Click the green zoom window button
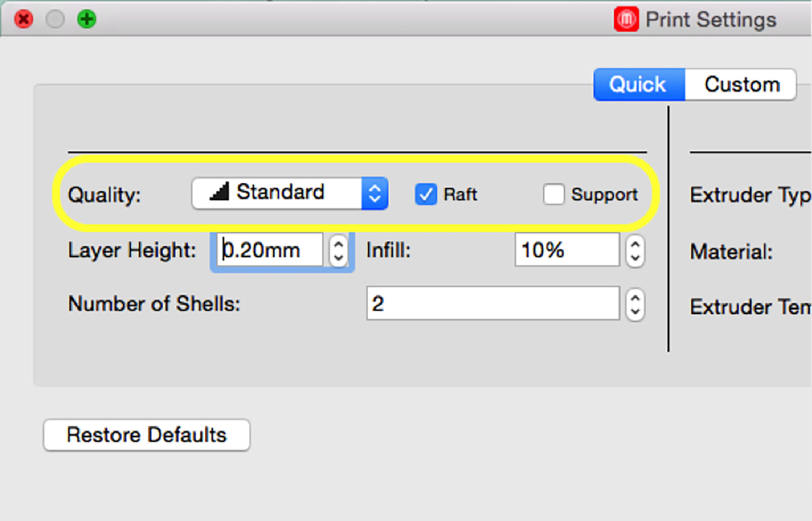Image resolution: width=812 pixels, height=521 pixels. [x=86, y=19]
